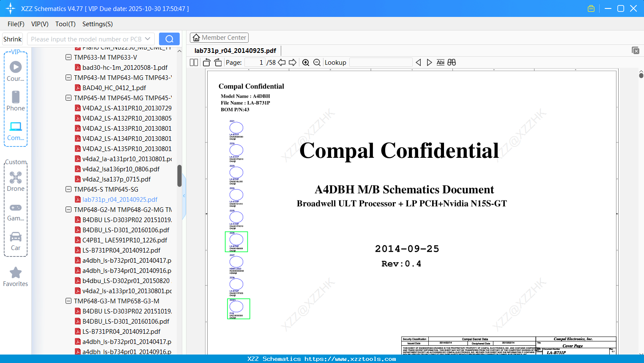This screenshot has width=644, height=363.
Task: Click the Lookup text field
Action: pos(381,63)
